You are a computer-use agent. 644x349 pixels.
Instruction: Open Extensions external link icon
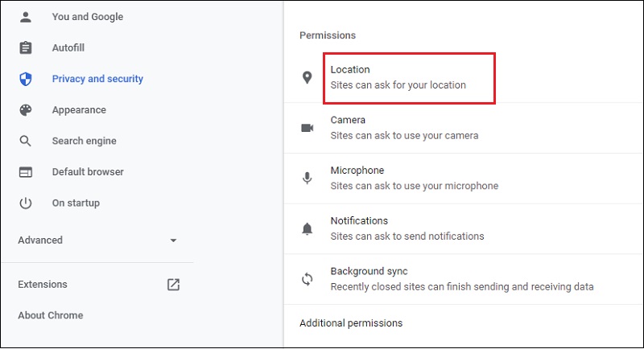(173, 284)
